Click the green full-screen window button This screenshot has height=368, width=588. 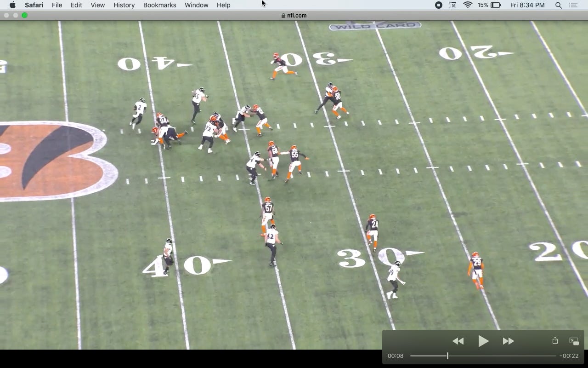25,15
